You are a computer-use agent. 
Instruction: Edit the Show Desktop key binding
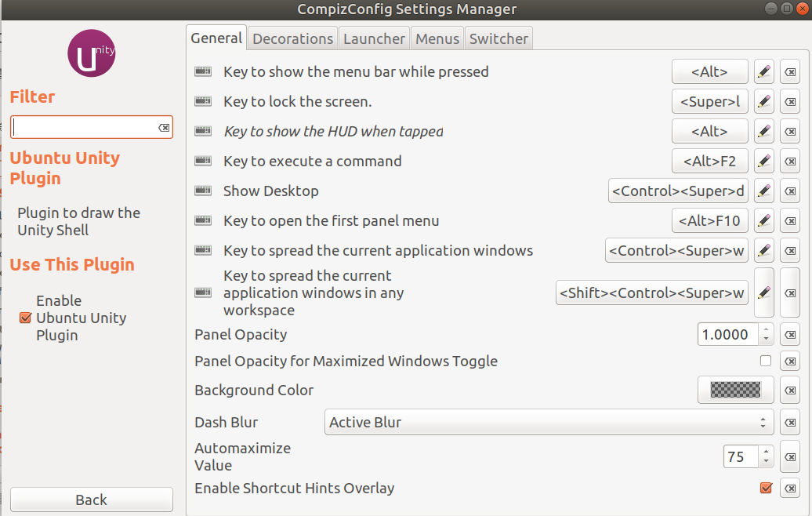(763, 191)
